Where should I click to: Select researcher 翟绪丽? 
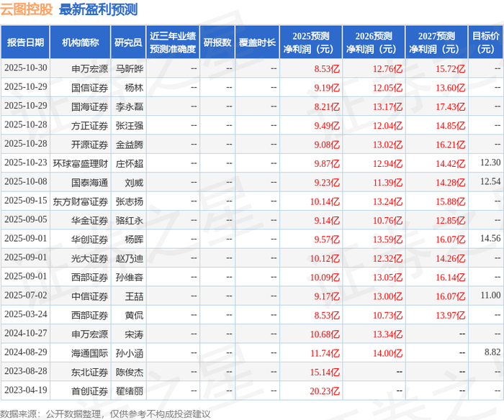pos(129,391)
